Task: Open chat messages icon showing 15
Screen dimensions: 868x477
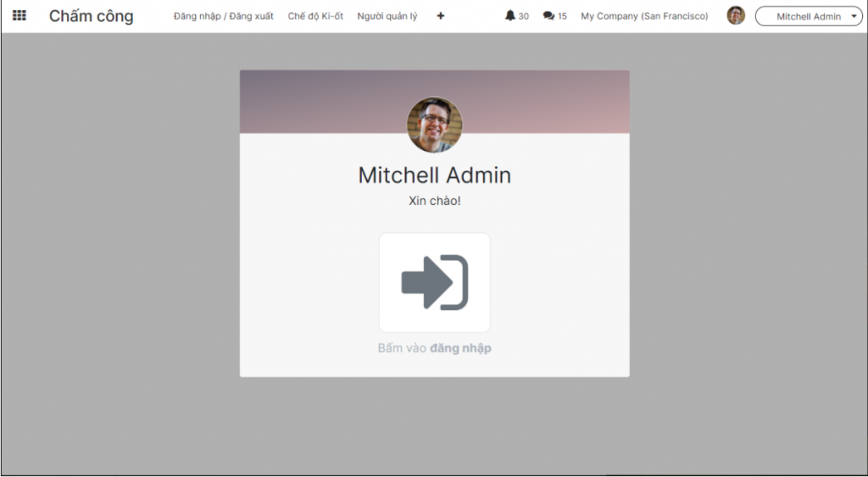Action: tap(554, 16)
